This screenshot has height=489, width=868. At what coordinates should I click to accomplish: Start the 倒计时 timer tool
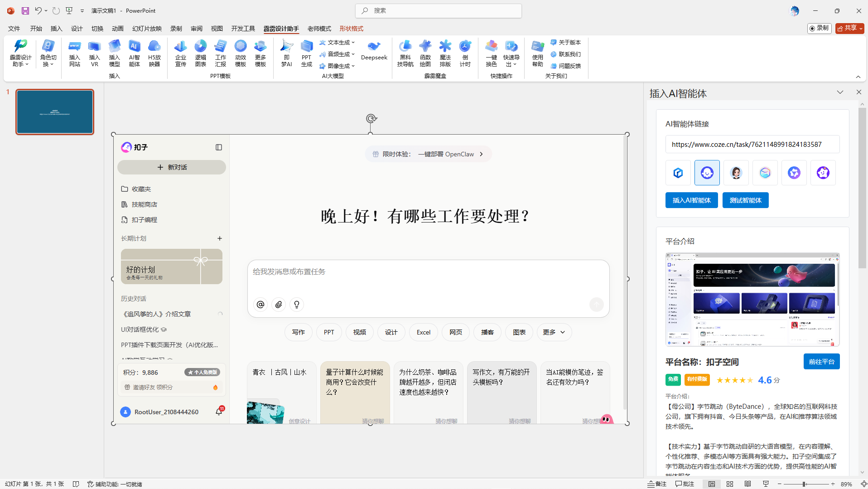click(x=465, y=53)
